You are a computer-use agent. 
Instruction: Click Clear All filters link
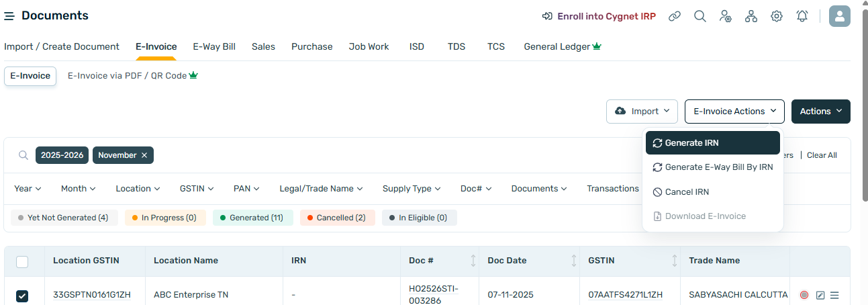coord(822,155)
